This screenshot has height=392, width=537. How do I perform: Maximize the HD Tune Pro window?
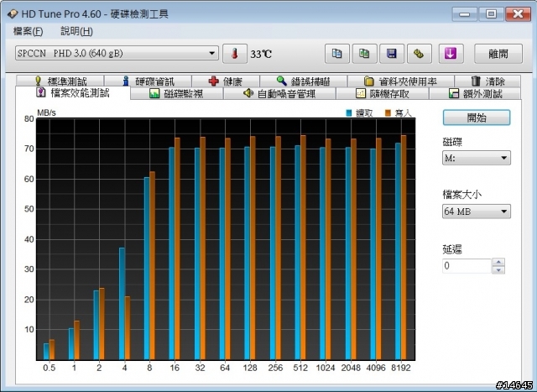[x=491, y=14]
